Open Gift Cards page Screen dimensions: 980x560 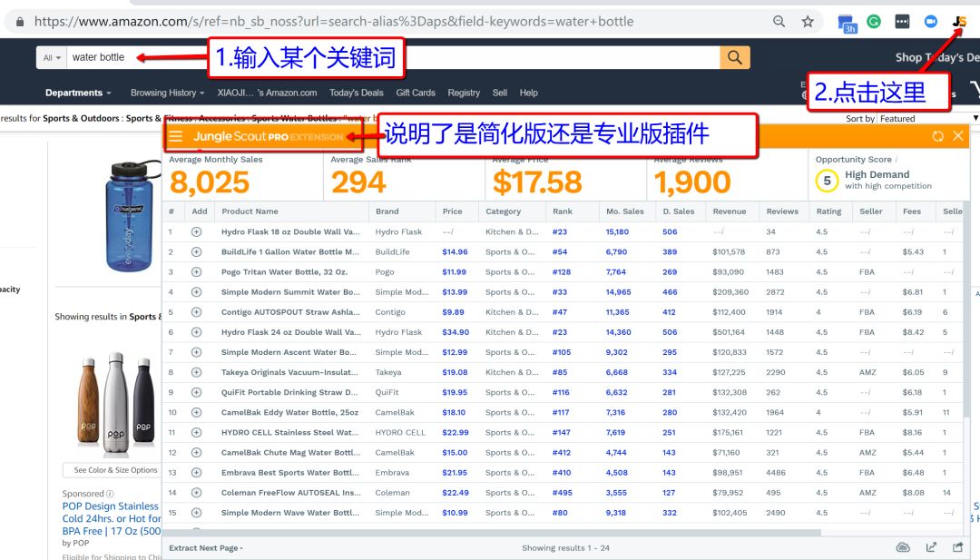[416, 93]
